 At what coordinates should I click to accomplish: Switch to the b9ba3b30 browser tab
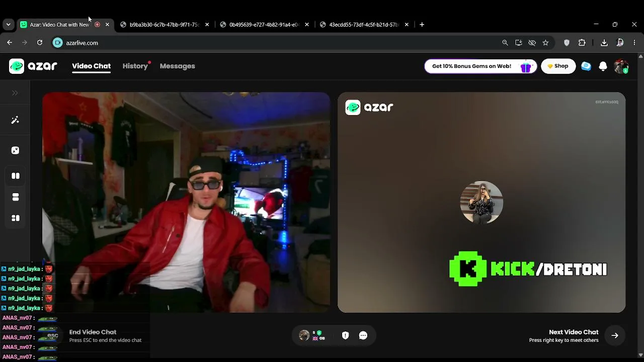(165, 24)
